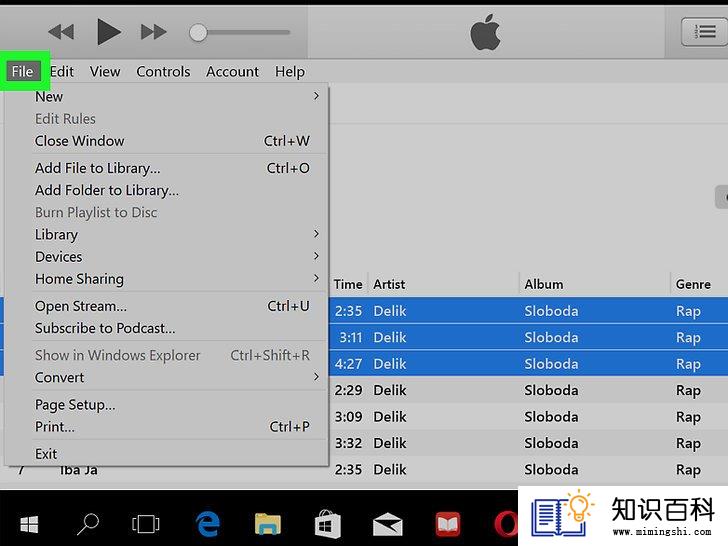
Task: Open Microsoft Store from the taskbar
Action: click(x=328, y=525)
